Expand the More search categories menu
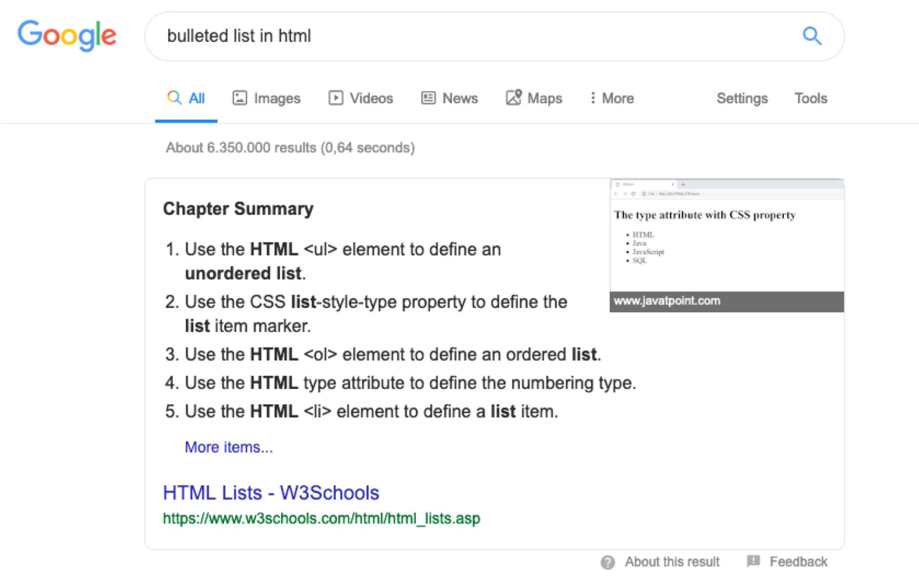This screenshot has width=919, height=588. pyautogui.click(x=612, y=98)
